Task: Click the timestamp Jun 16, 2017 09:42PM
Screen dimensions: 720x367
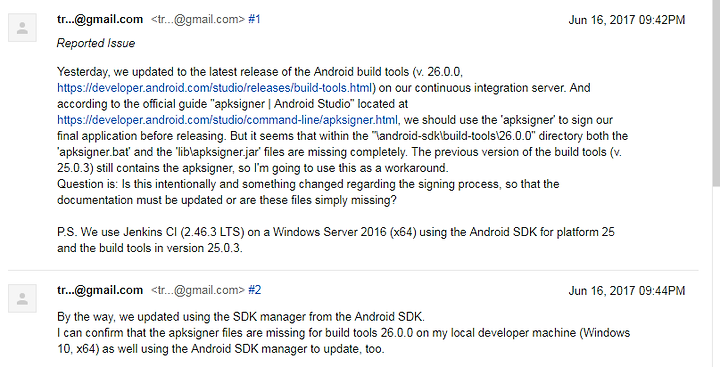Action: (x=627, y=20)
